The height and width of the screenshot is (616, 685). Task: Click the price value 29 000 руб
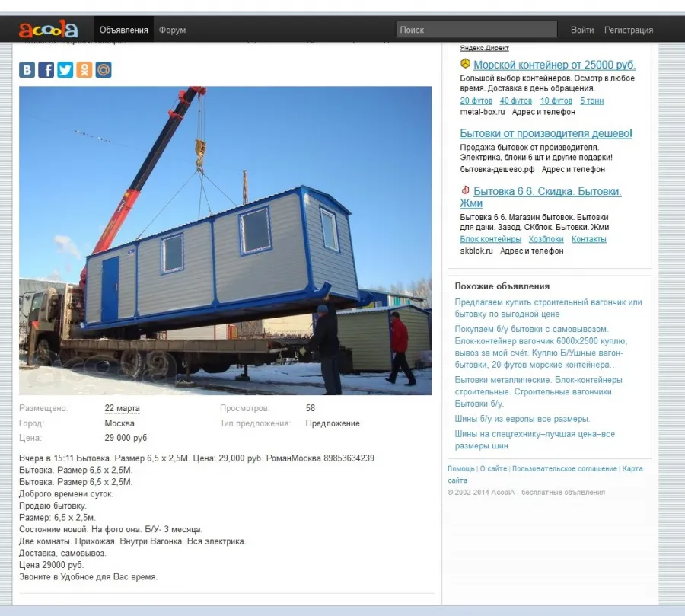tap(126, 438)
